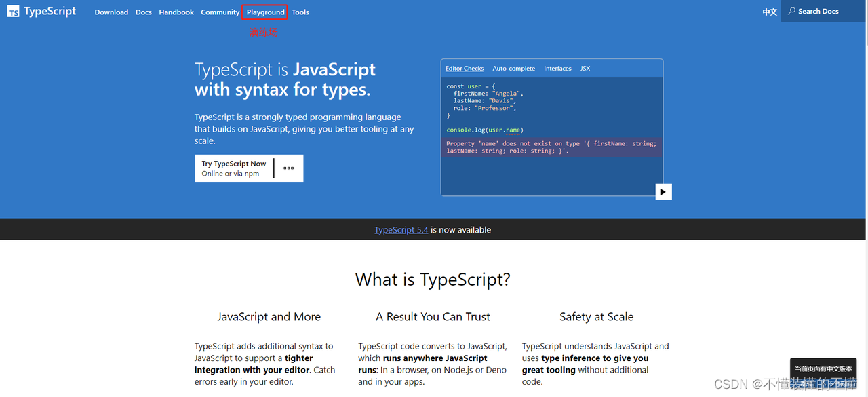This screenshot has height=397, width=868.
Task: Open the Docs nav item
Action: (x=144, y=12)
